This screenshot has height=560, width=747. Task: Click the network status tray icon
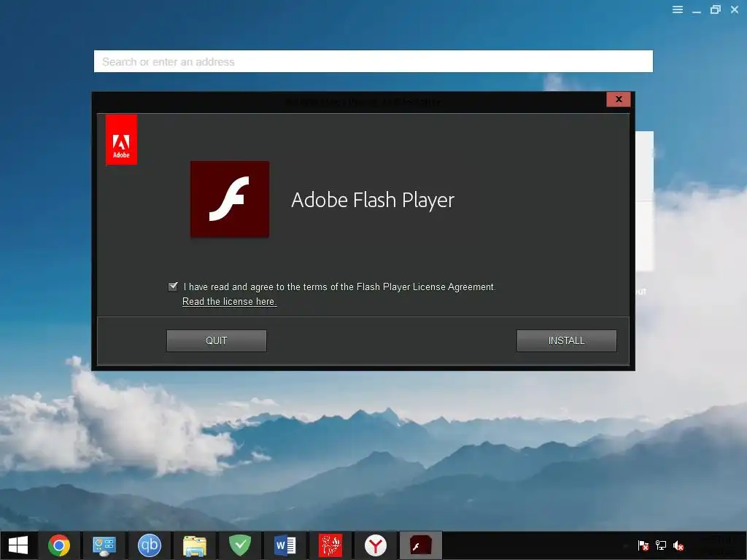(661, 545)
